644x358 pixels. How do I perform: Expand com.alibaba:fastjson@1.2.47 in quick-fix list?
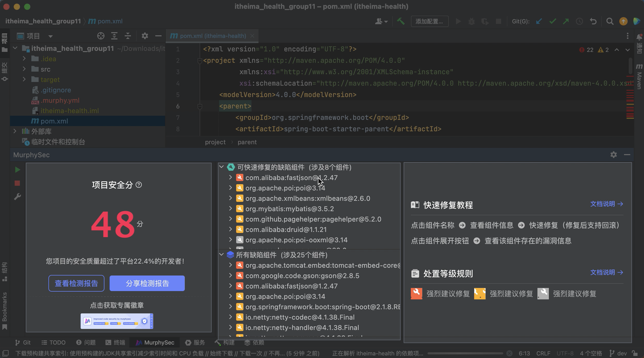click(x=230, y=178)
